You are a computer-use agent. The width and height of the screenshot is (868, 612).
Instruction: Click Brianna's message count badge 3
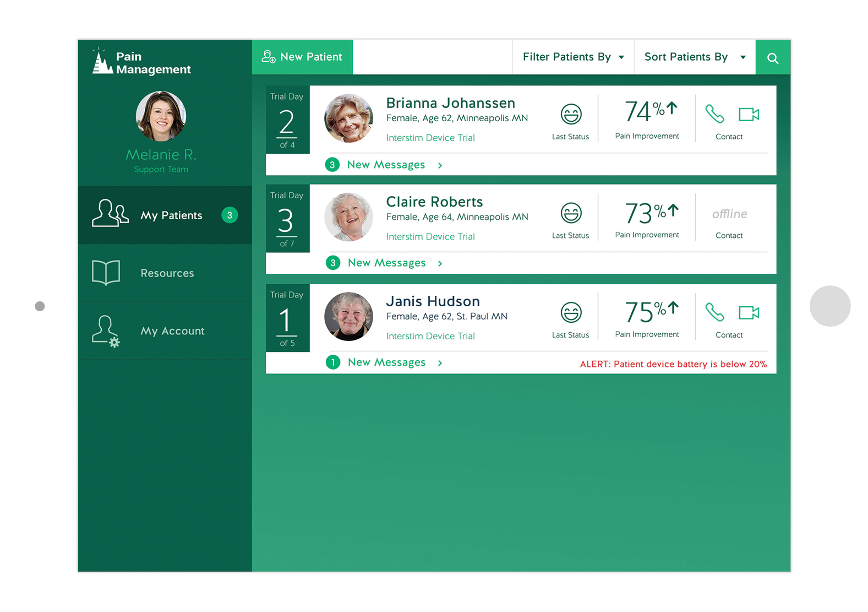tap(332, 165)
